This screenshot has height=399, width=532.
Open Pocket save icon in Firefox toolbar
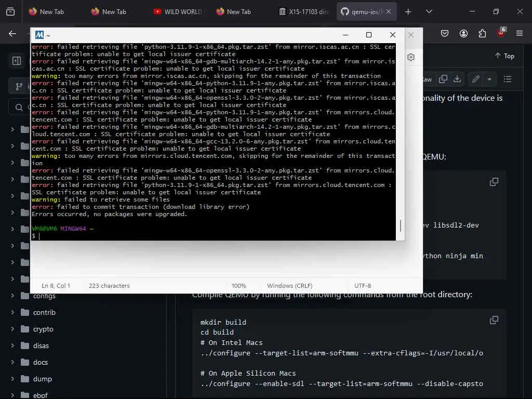click(445, 33)
